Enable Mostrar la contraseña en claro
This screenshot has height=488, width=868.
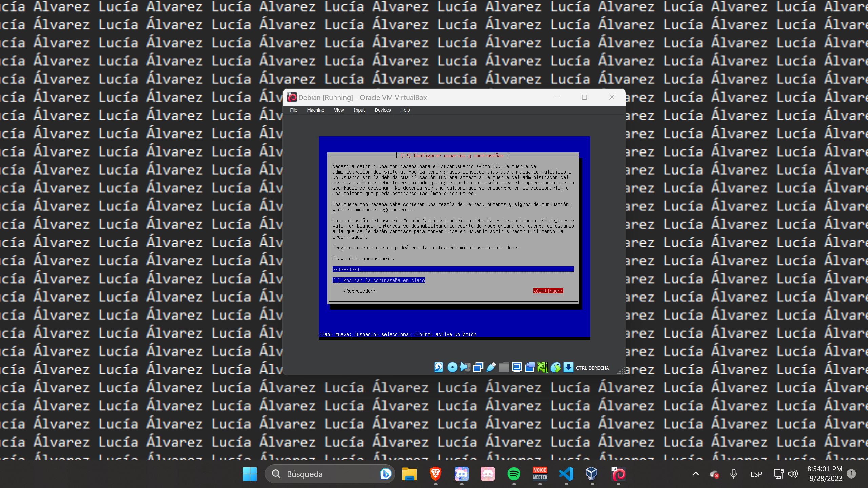[379, 280]
